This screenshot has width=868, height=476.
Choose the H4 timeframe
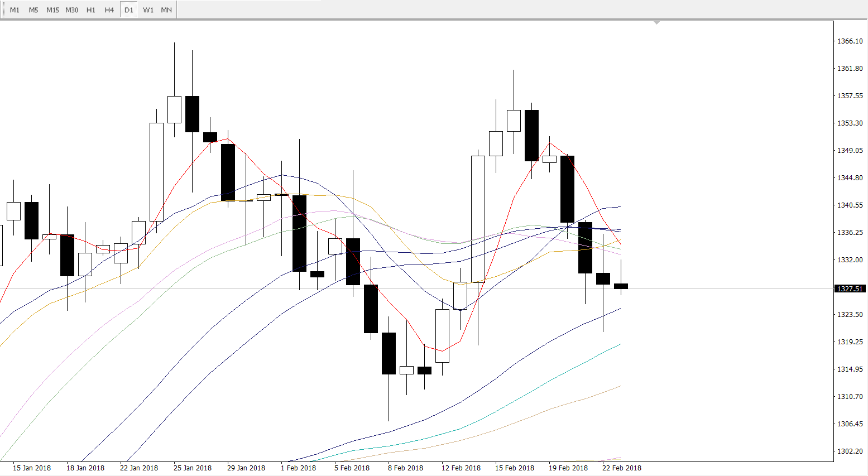pyautogui.click(x=109, y=10)
